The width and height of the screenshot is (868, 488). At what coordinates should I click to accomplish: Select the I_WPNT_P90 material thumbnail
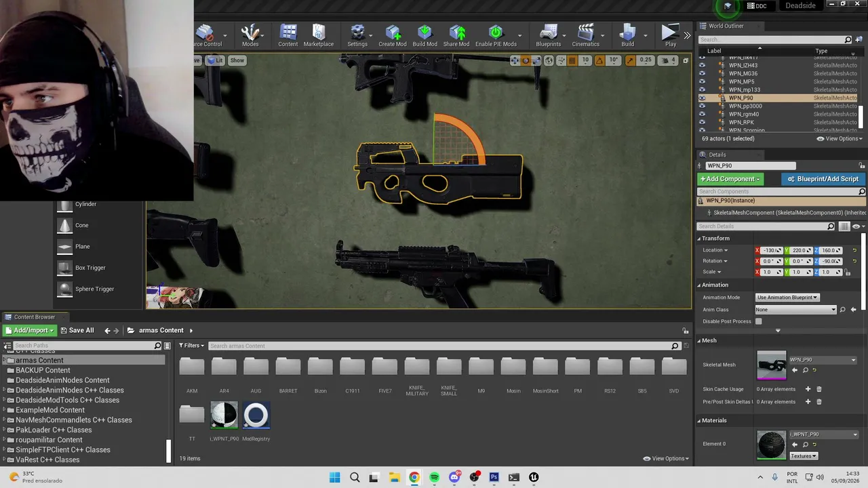pyautogui.click(x=224, y=415)
